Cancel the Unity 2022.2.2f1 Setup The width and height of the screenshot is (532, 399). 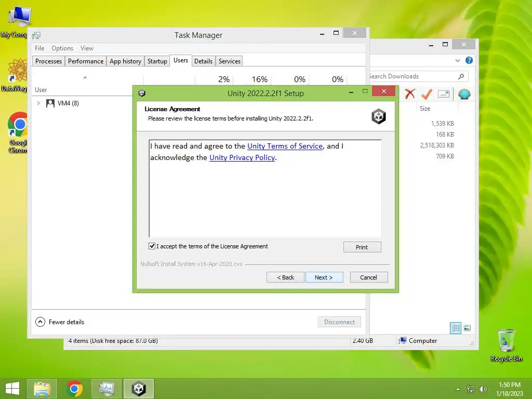[368, 277]
